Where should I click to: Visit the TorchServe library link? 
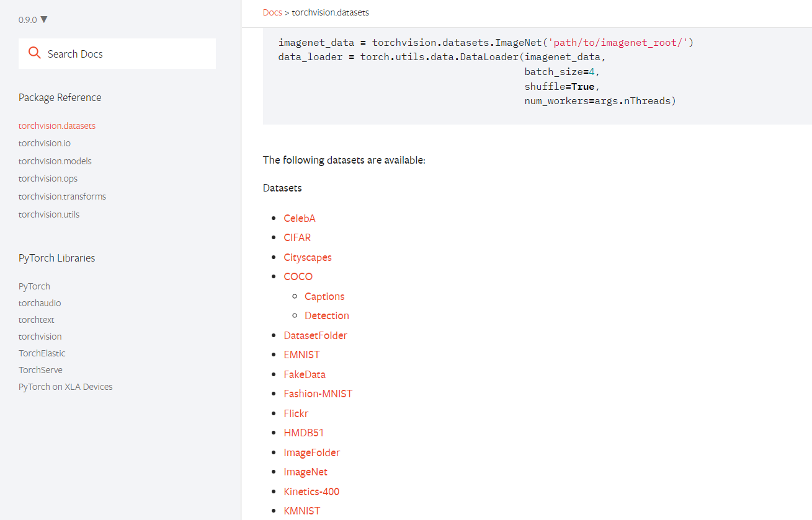pyautogui.click(x=40, y=370)
